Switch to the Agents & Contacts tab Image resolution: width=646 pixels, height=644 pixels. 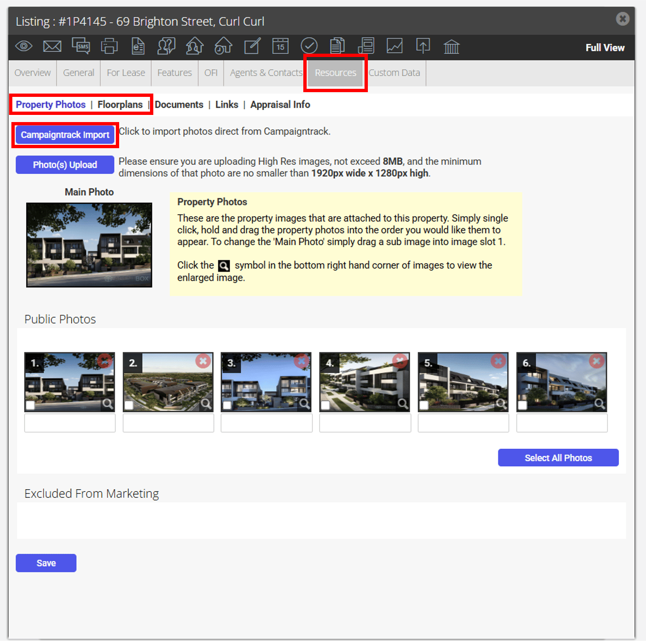click(266, 73)
